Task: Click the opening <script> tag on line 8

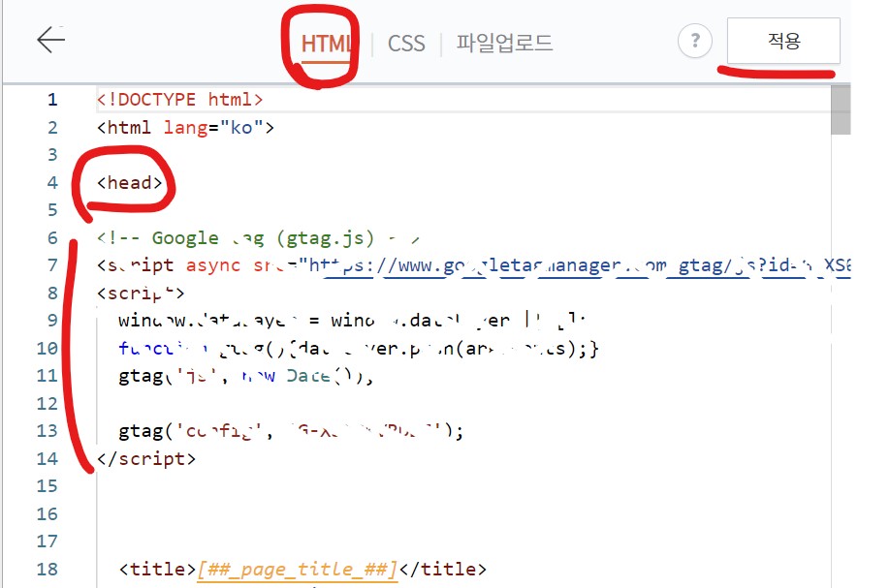Action: tap(141, 294)
